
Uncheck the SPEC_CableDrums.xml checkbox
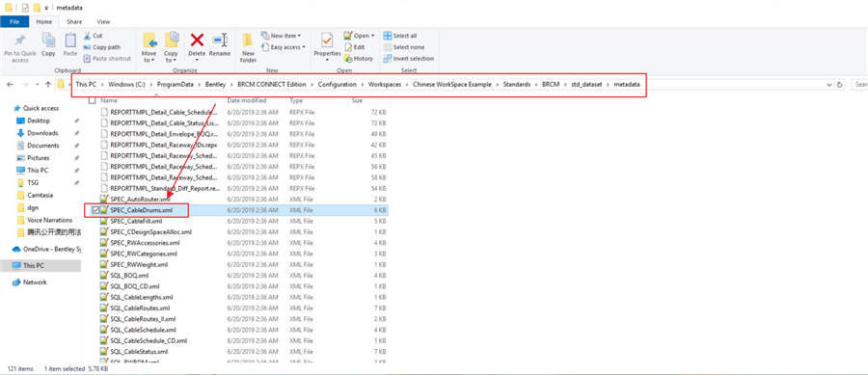click(x=95, y=210)
